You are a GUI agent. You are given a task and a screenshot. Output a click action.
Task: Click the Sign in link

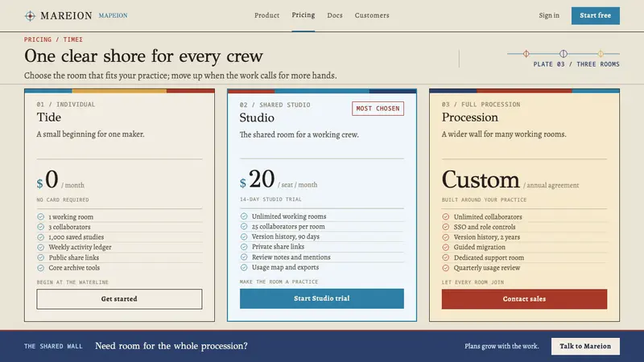point(549,15)
